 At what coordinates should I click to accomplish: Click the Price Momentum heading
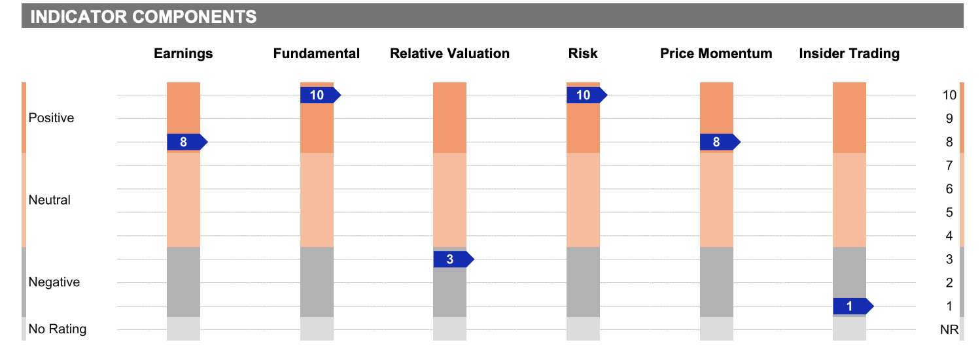pos(716,54)
